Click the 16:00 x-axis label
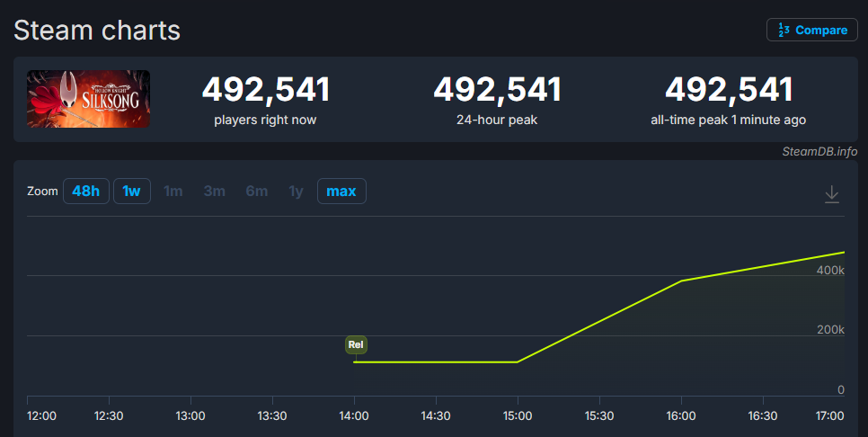868x437 pixels. coord(681,416)
